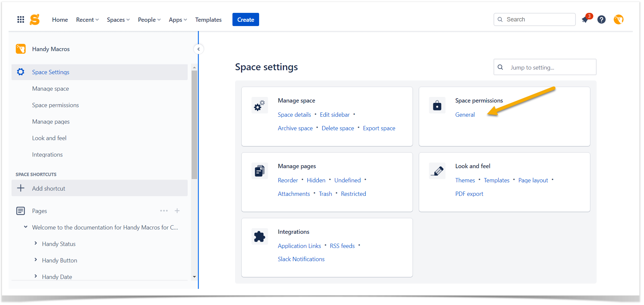The width and height of the screenshot is (644, 305).
Task: Open the user profile avatar
Action: click(x=619, y=19)
